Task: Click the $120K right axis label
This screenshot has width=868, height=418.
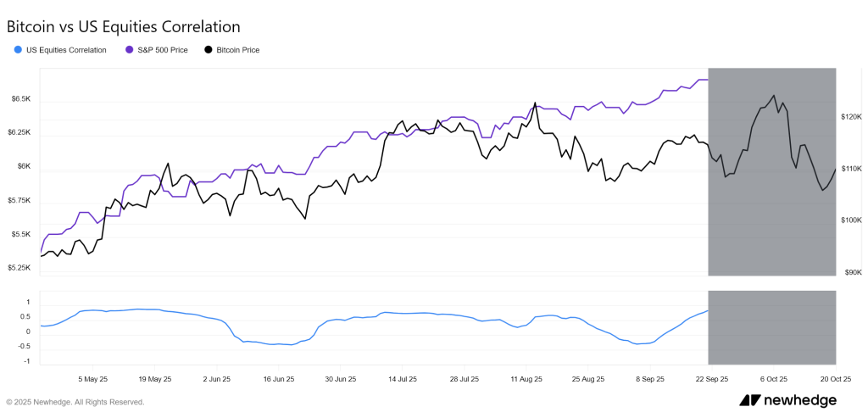Action: pos(850,117)
